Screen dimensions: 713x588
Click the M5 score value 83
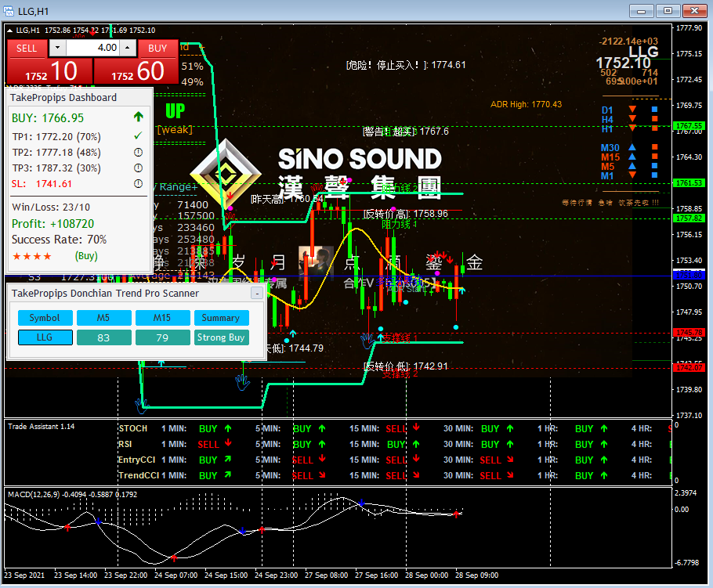pos(103,337)
